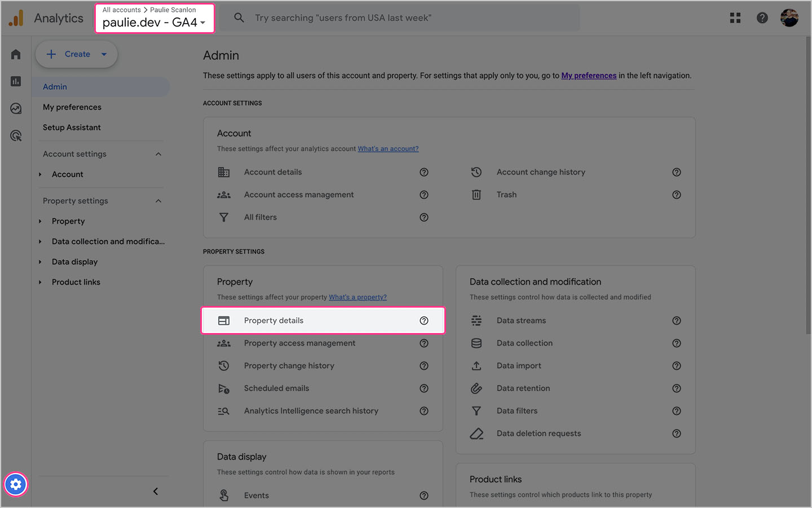This screenshot has height=508, width=812.
Task: Open the Home icon in the left rail
Action: point(15,54)
